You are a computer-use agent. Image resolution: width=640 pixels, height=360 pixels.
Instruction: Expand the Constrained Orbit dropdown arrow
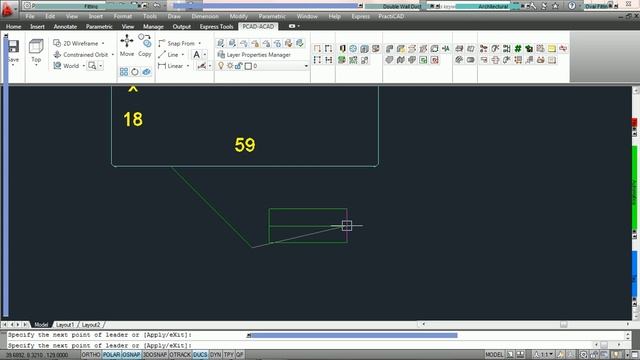tap(113, 55)
